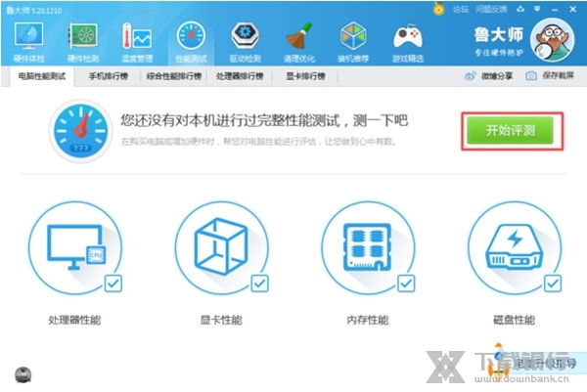Click 微博分享 weibo share button
Screen dimensions: 587x392
(x=488, y=76)
